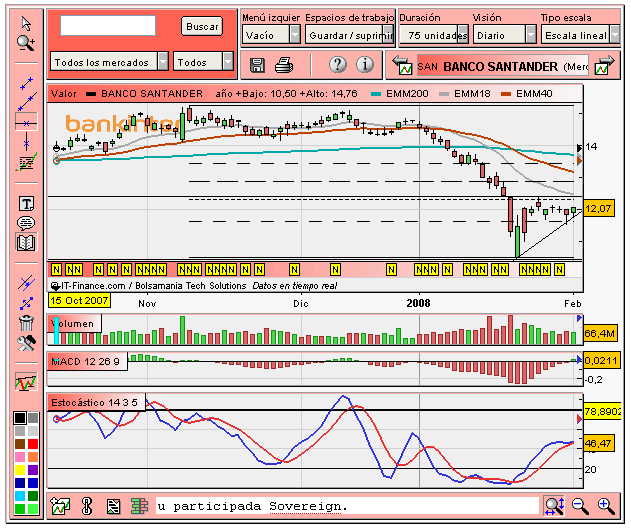631x529 pixels.
Task: Click the link chain icon in the bottom toolbar
Action: 87,506
